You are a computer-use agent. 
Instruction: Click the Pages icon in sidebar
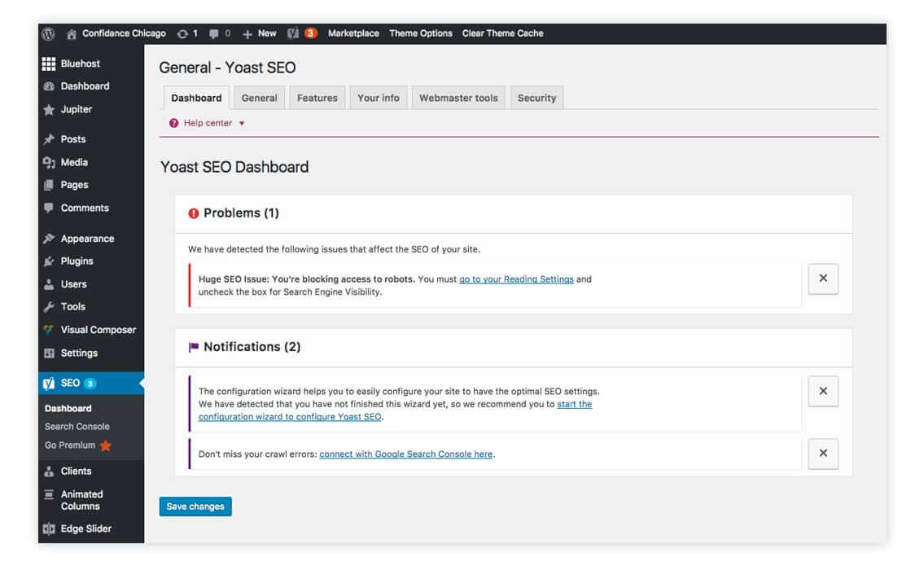(x=49, y=185)
